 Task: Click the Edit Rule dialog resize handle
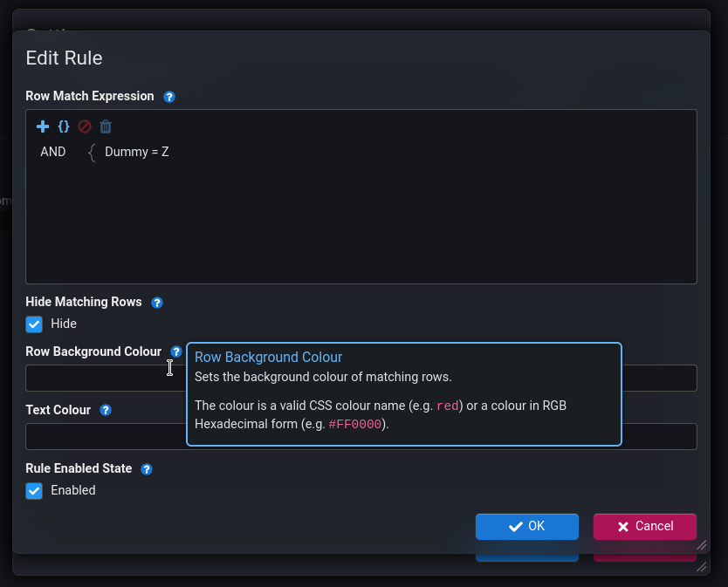click(x=701, y=545)
